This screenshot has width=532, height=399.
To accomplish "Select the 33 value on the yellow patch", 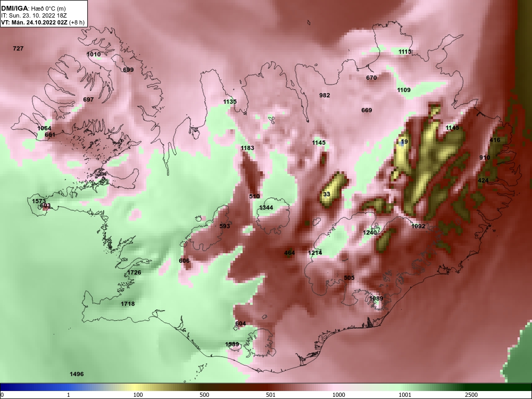I will click(327, 194).
